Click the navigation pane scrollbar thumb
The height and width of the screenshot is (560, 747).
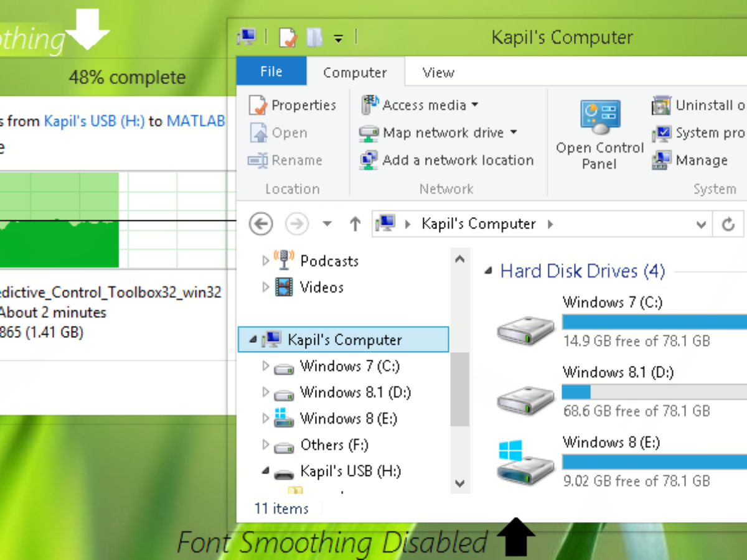click(460, 390)
